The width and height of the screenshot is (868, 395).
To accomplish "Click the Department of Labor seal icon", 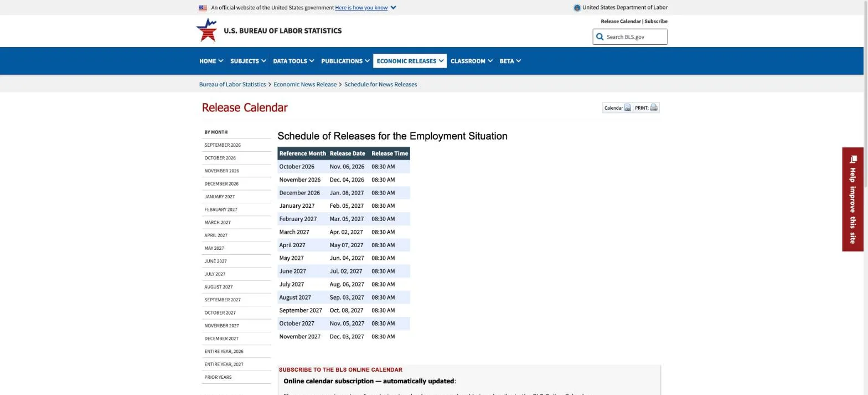I will (x=577, y=8).
